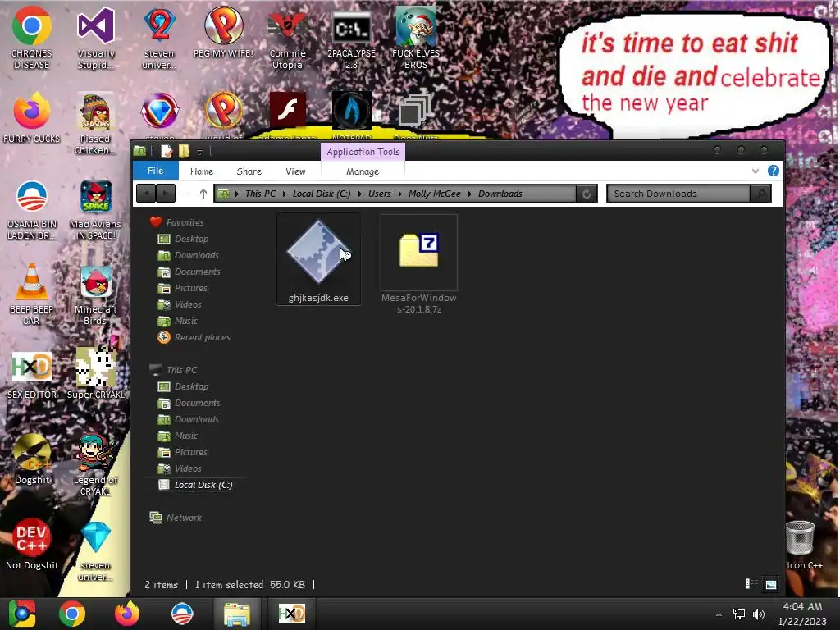Open the volume speaker tray icon
The height and width of the screenshot is (630, 840).
pyautogui.click(x=759, y=614)
